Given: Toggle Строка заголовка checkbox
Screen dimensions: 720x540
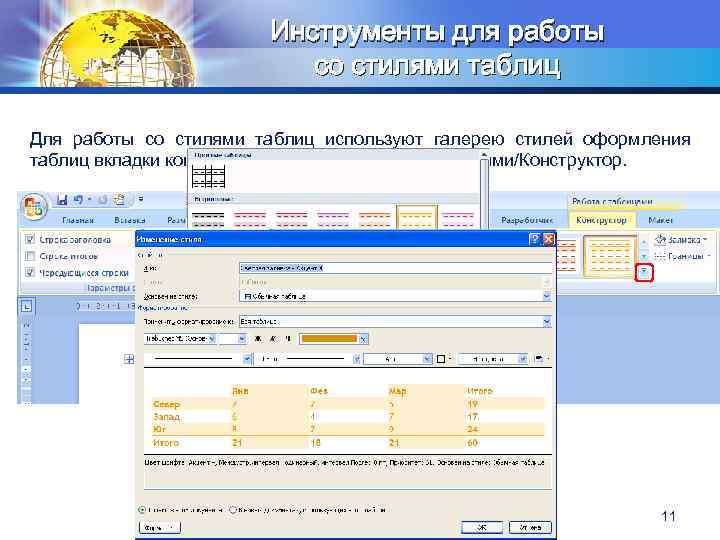Looking at the screenshot, I should 30,239.
